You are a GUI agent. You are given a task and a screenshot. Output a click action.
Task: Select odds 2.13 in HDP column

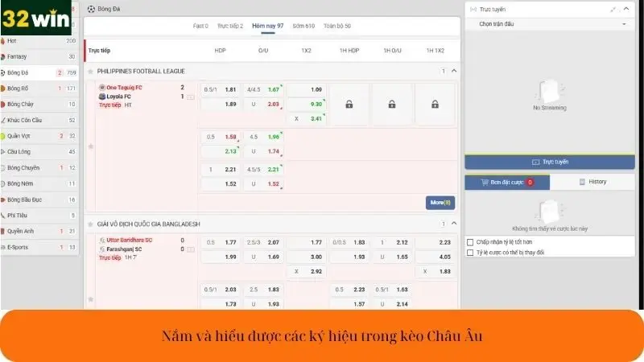pyautogui.click(x=220, y=151)
